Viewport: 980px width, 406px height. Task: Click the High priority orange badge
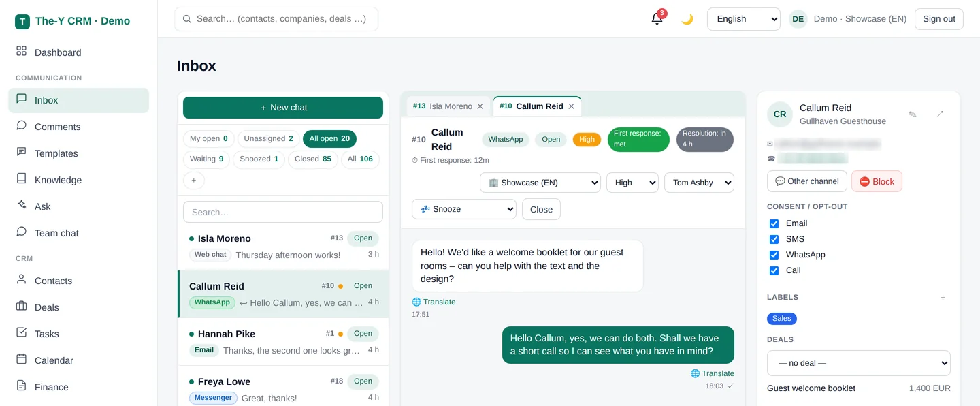click(x=587, y=140)
